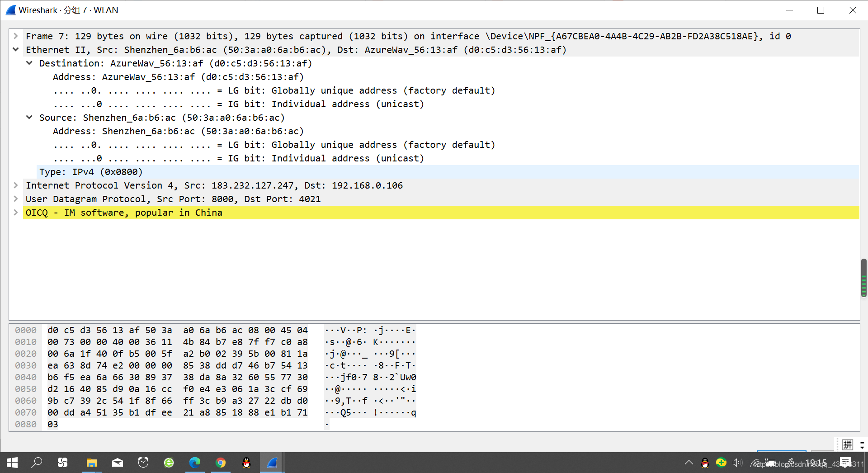This screenshot has height=473, width=868.
Task: Open File Explorer from taskbar
Action: pyautogui.click(x=92, y=463)
